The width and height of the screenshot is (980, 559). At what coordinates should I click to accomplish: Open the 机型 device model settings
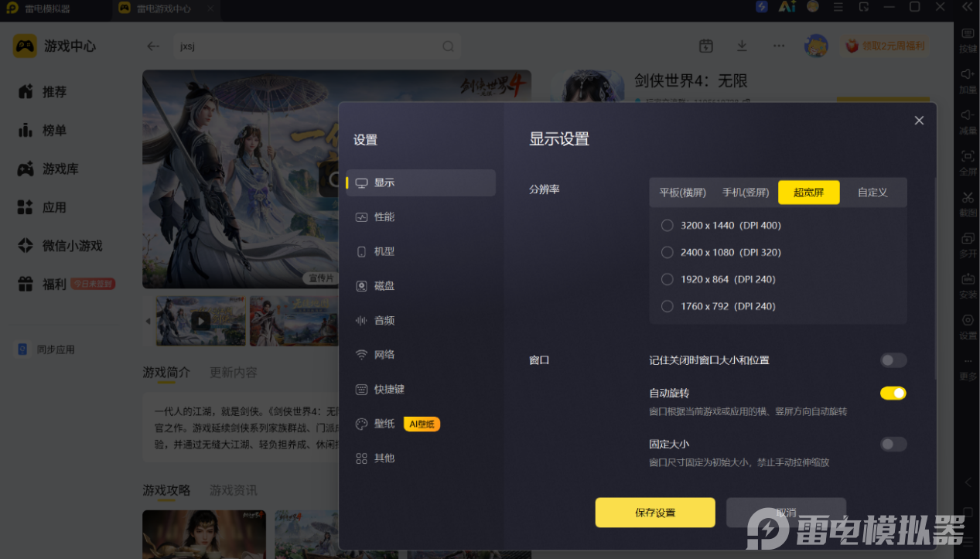pyautogui.click(x=421, y=251)
